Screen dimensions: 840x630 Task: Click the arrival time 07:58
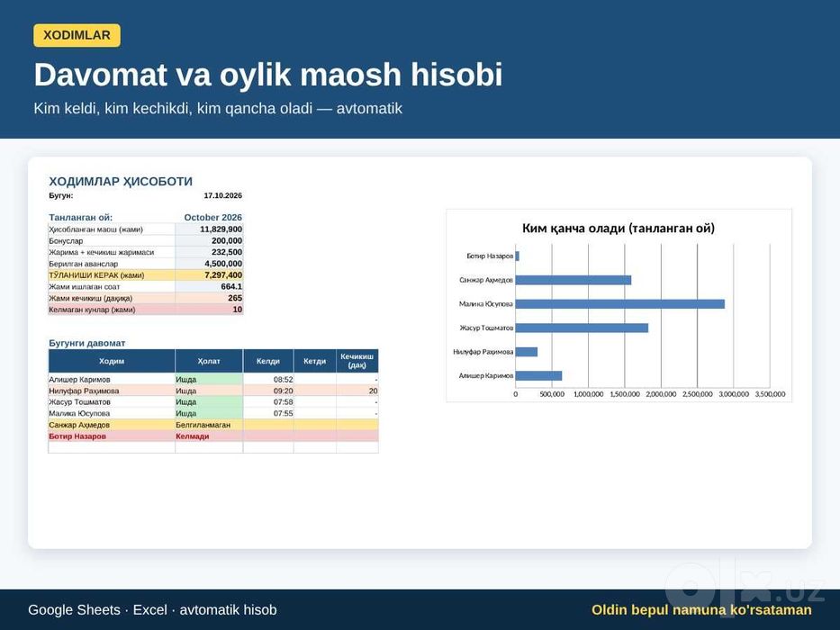coord(283,401)
